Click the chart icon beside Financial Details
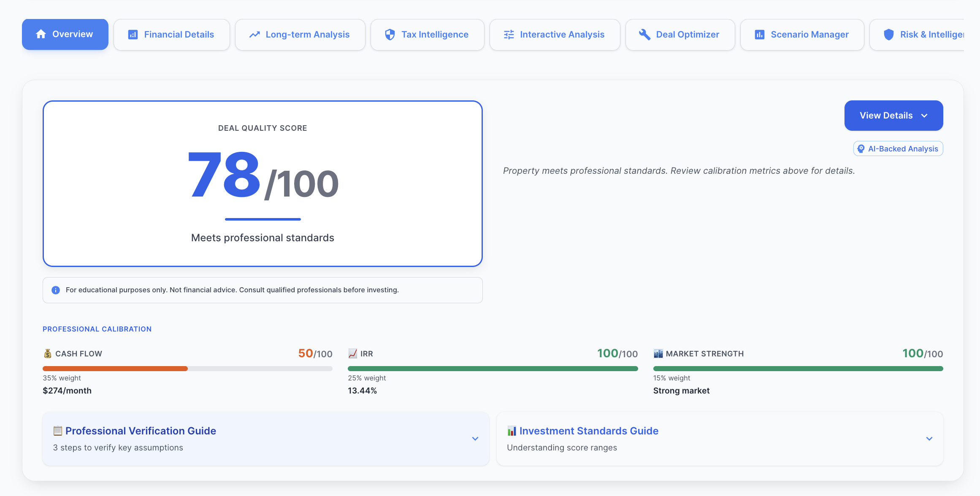This screenshot has height=496, width=980. [x=133, y=35]
